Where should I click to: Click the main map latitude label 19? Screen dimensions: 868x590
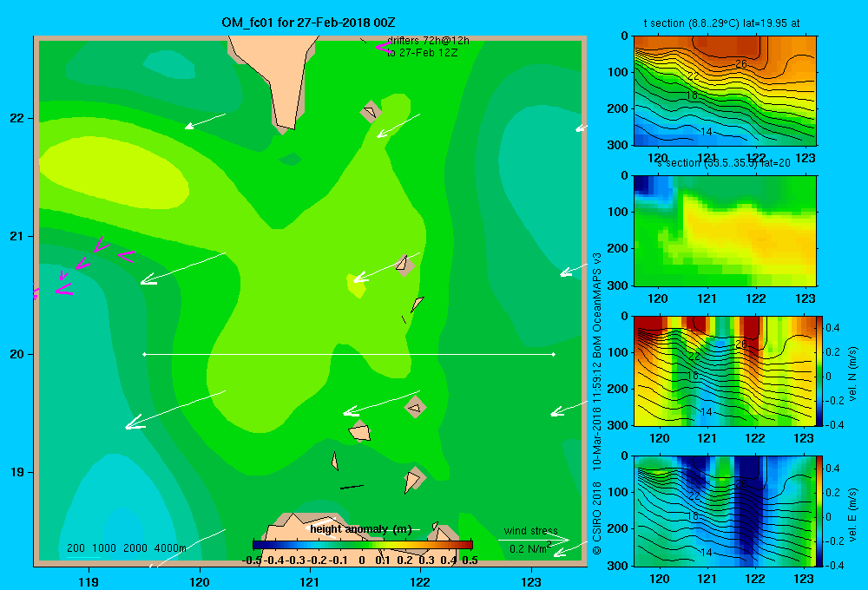(x=16, y=472)
